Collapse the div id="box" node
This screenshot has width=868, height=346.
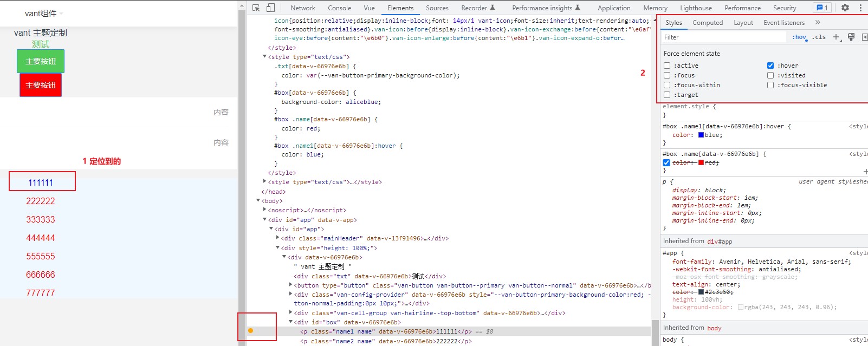pos(290,322)
